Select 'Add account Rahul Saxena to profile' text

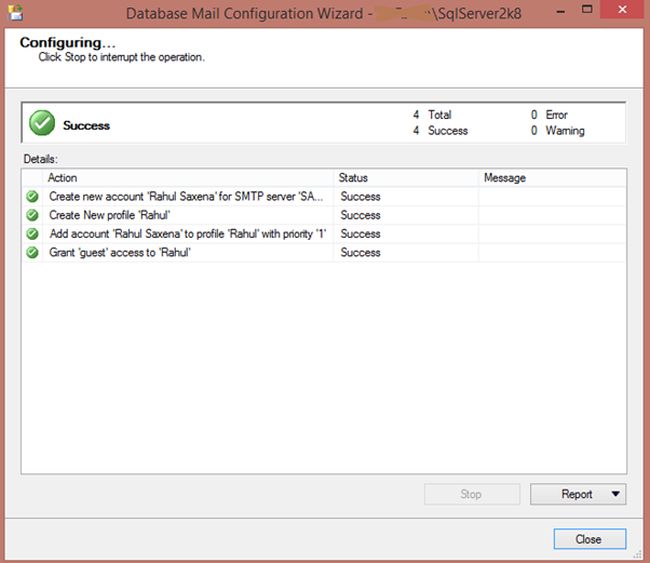(188, 234)
